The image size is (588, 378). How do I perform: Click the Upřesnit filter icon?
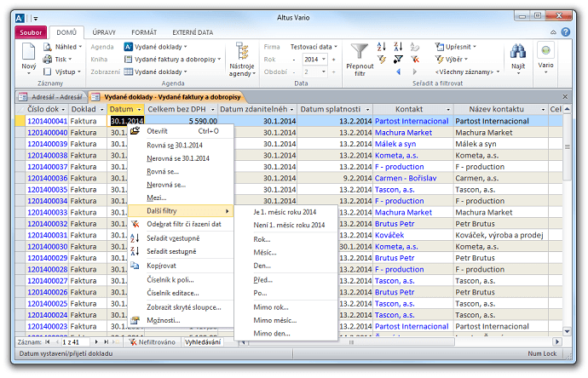[440, 47]
